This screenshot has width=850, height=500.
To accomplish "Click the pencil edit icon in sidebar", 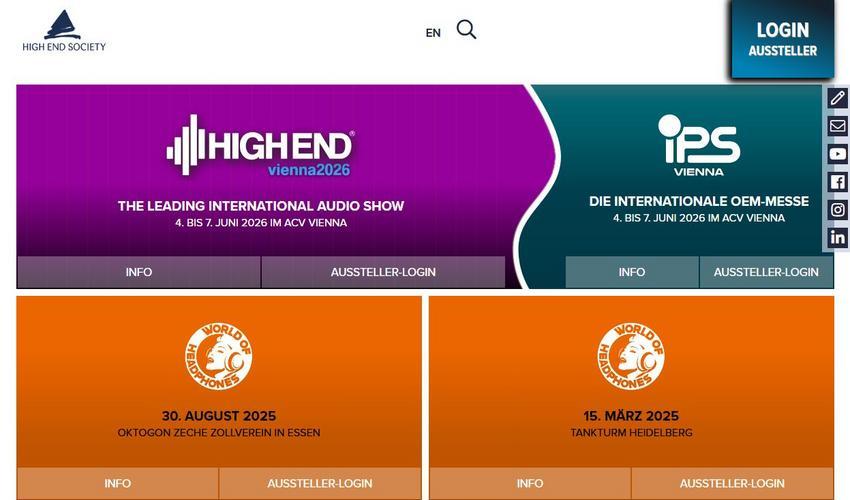I will click(x=838, y=98).
